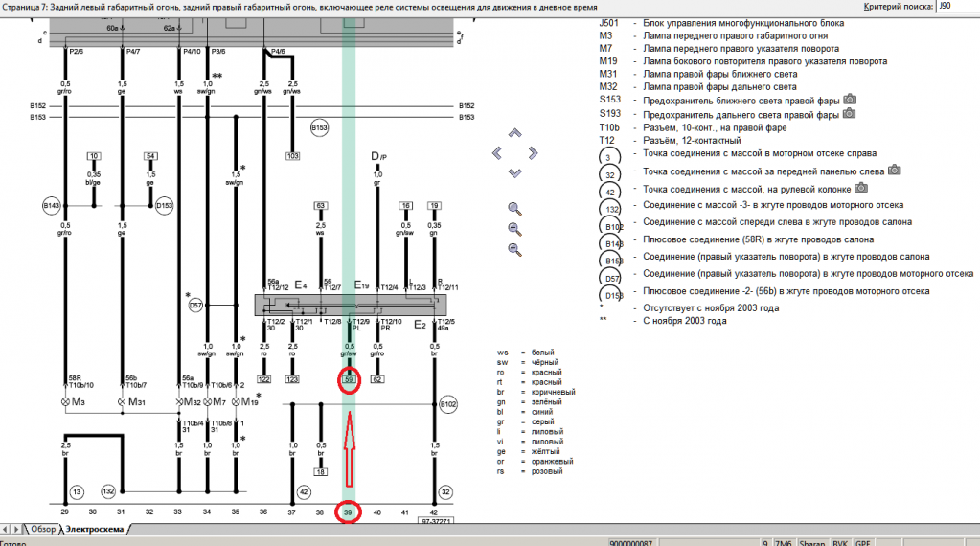This screenshot has height=546, width=980.
Task: Follow the boxed reference 103 on the diagram
Action: pos(292,155)
